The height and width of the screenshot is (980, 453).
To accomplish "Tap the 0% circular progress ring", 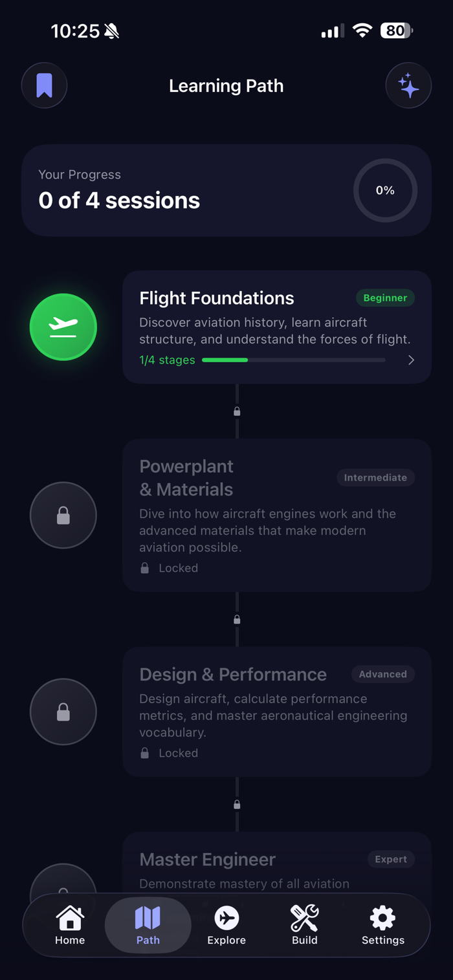I will coord(385,191).
